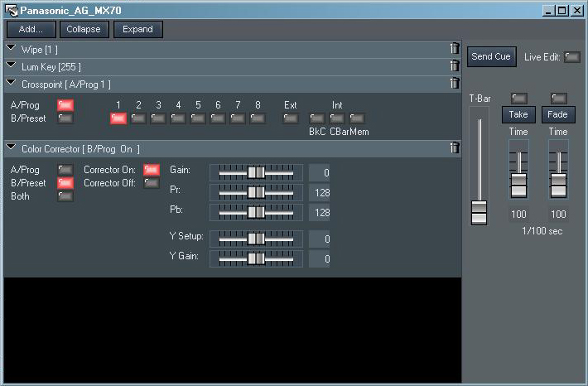Delete the Wipe row using its trash icon
The image size is (588, 386).
click(x=455, y=49)
